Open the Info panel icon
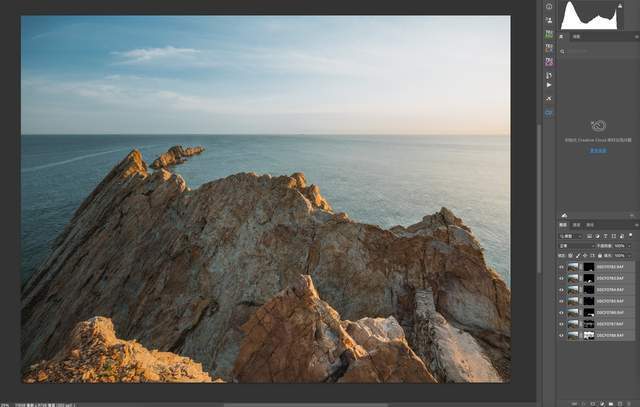Viewport: 640px width, 407px height. pyautogui.click(x=549, y=6)
